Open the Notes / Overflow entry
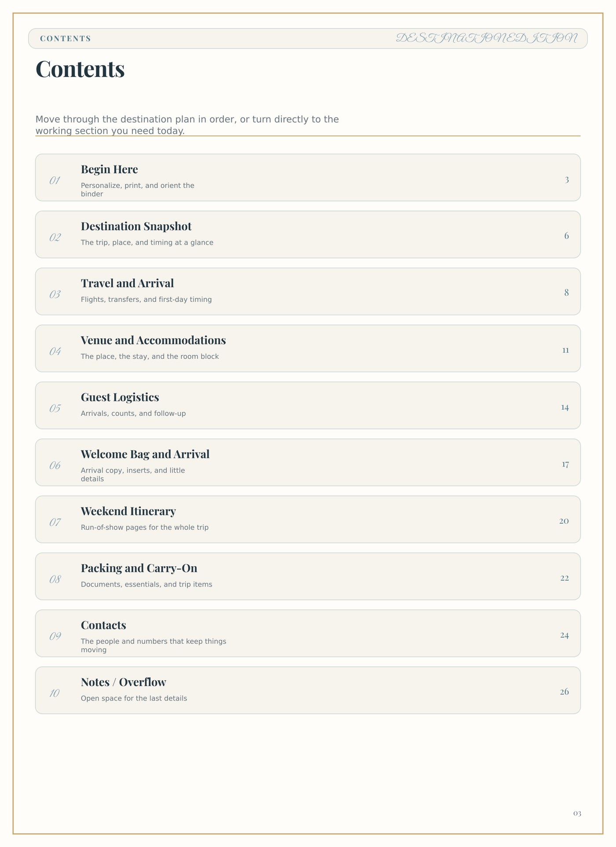Viewport: 616px width, 847px height. pyautogui.click(x=308, y=690)
